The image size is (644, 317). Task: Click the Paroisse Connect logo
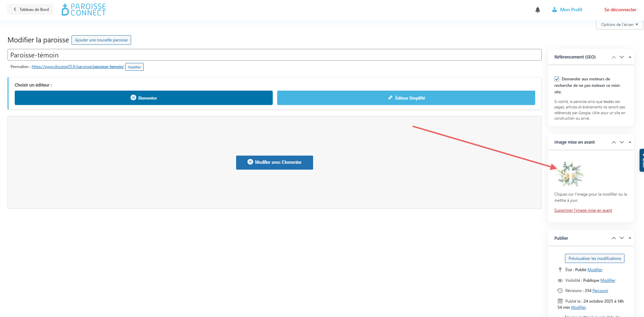pos(84,10)
